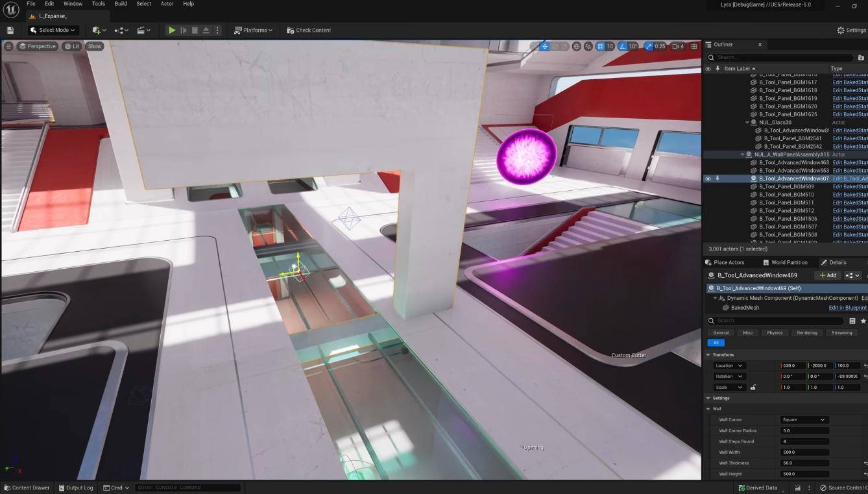Image resolution: width=868 pixels, height=494 pixels.
Task: Switch to the World Partition tab
Action: [x=785, y=262]
